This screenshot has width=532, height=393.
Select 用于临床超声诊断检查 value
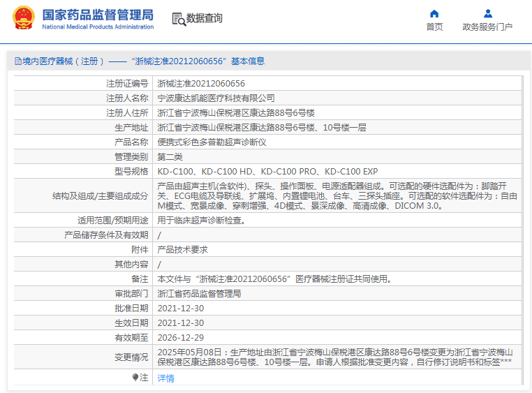pyautogui.click(x=201, y=221)
